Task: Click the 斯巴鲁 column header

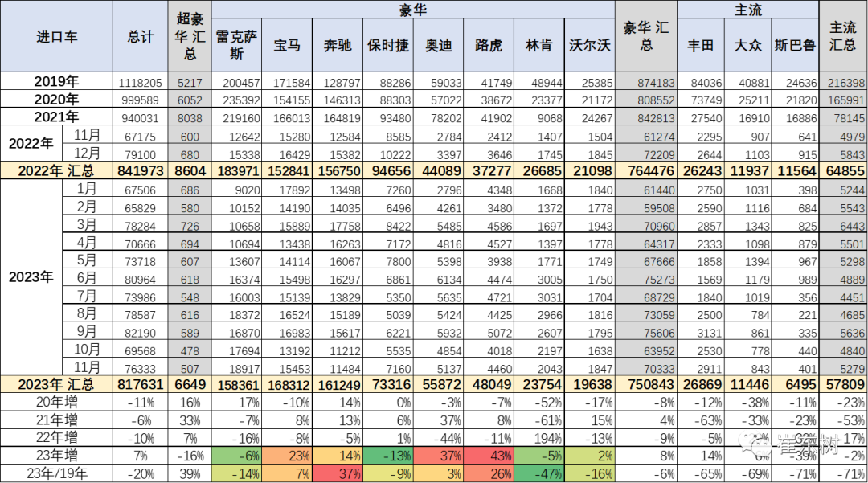Action: 794,45
